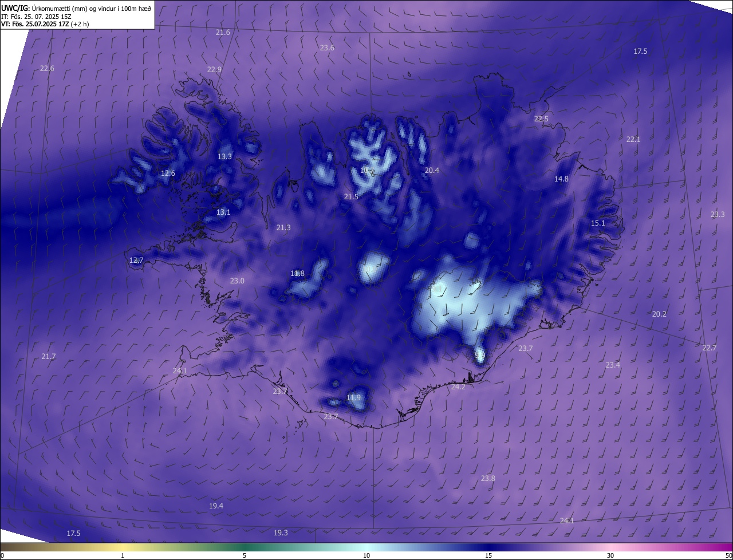Click the 24.2 value label
The image size is (733, 560).
[458, 388]
